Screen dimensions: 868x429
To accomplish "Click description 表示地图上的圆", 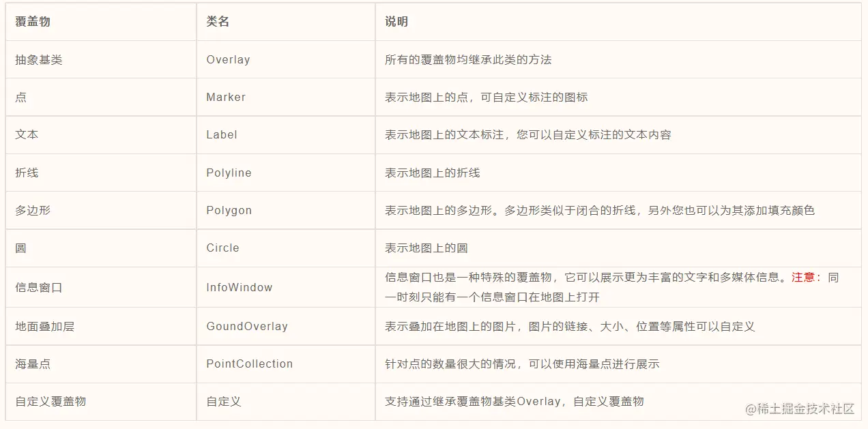I will (426, 248).
